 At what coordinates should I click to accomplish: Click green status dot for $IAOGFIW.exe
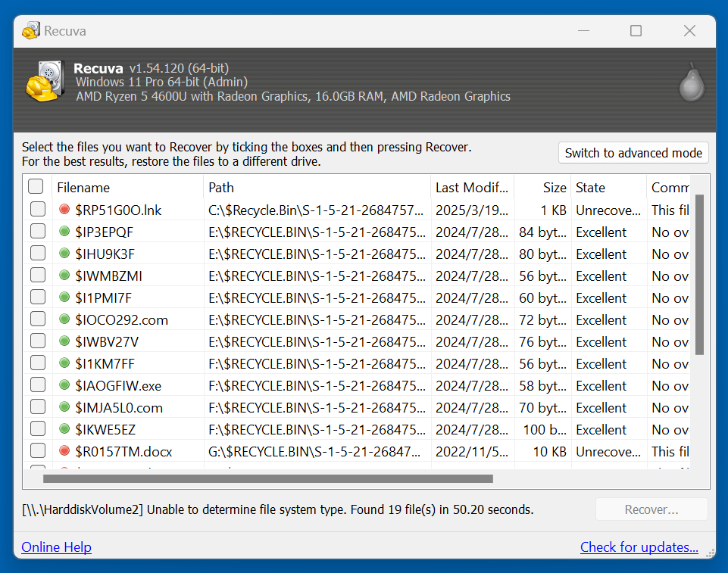pyautogui.click(x=64, y=385)
